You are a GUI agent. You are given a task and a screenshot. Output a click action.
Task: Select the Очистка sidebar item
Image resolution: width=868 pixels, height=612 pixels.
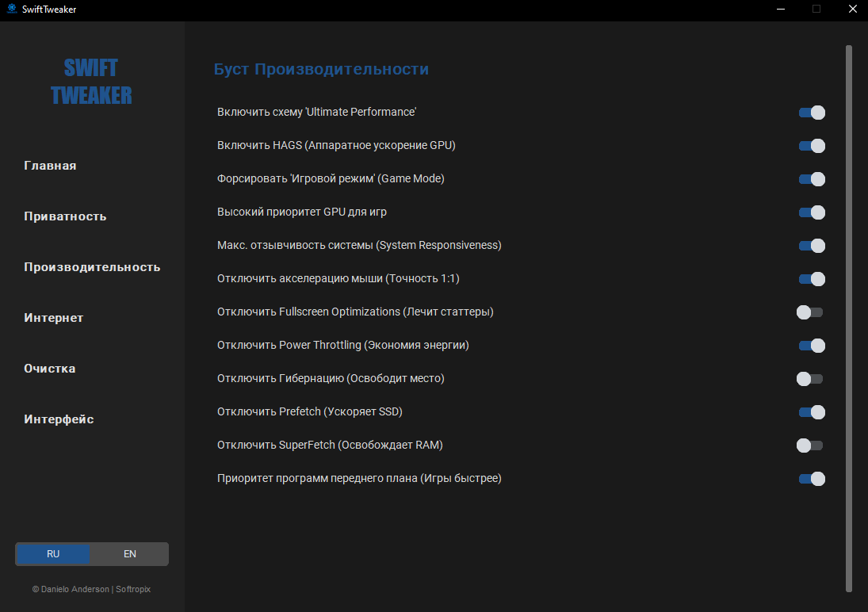coord(50,369)
